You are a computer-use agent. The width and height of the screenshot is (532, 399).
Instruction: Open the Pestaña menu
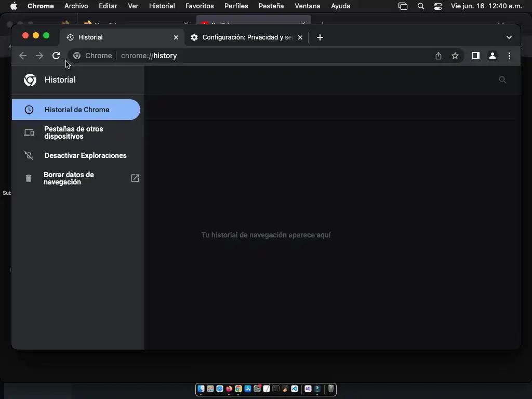coord(271,6)
